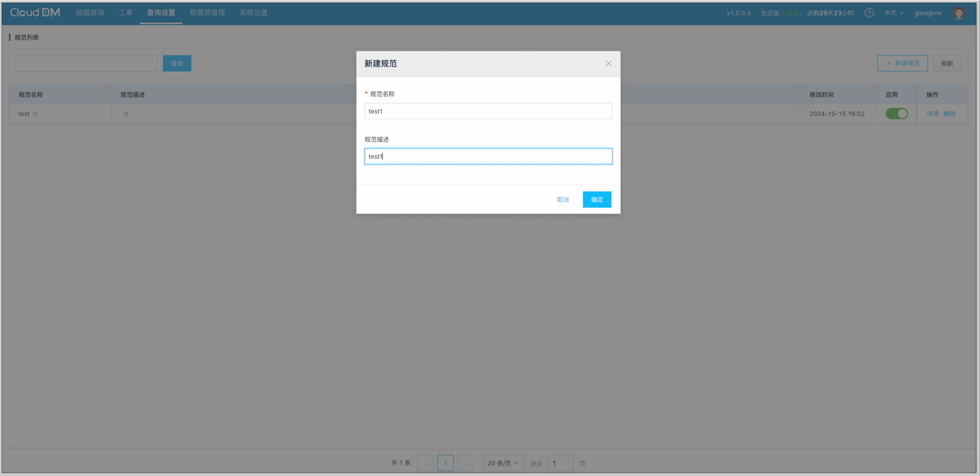Open the 中文 language dropdown

click(x=893, y=13)
